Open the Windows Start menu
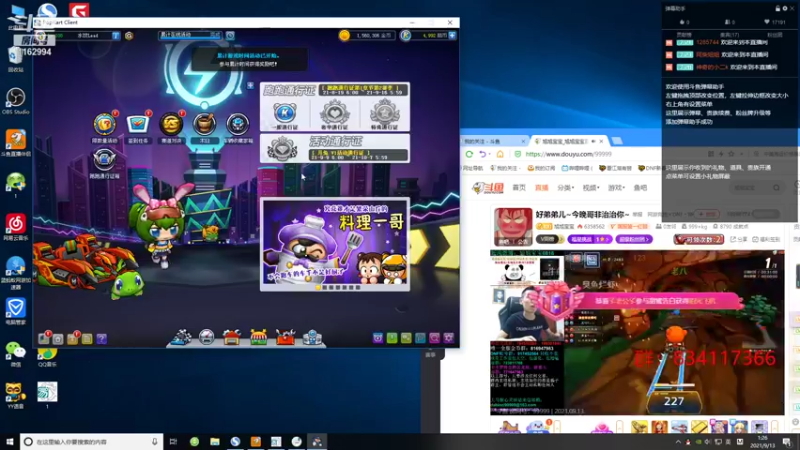The image size is (800, 450). 9,441
